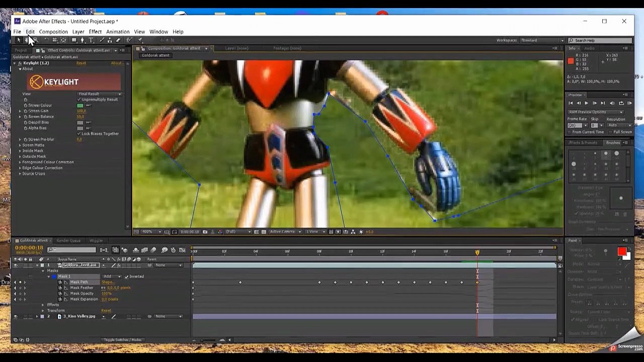
Task: Expand the Transform group in timeline
Action: [43, 310]
